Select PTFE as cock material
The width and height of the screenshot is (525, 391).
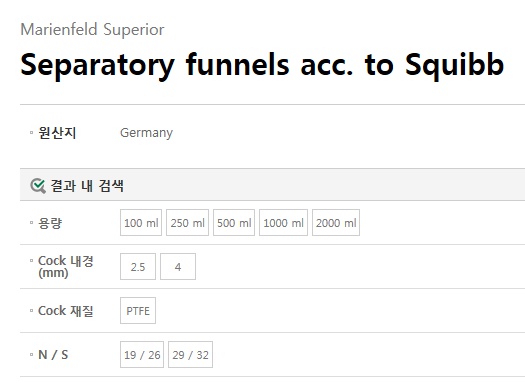[x=138, y=311]
